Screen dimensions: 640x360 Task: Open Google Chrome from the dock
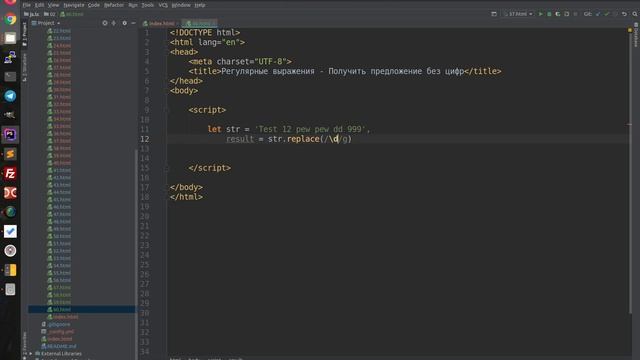(10, 19)
